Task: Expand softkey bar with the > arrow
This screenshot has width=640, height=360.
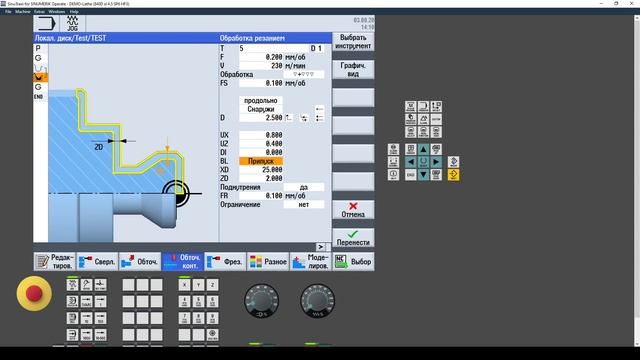Action: click(321, 247)
